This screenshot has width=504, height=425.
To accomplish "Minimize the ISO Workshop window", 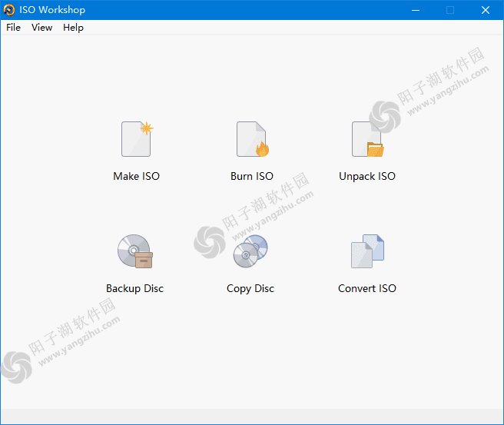I will 416,10.
